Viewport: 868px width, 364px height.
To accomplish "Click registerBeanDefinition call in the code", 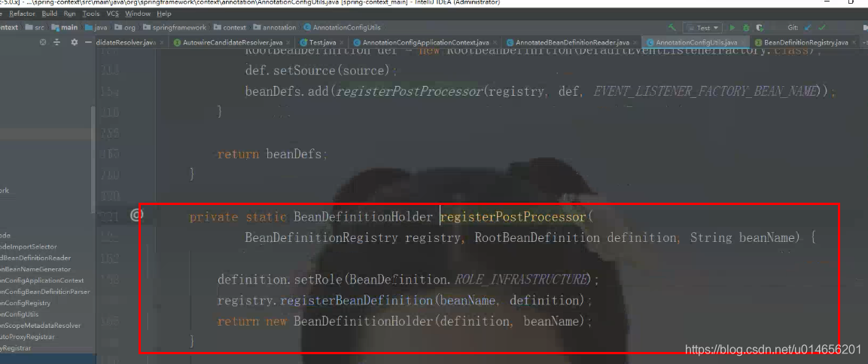I will click(356, 300).
